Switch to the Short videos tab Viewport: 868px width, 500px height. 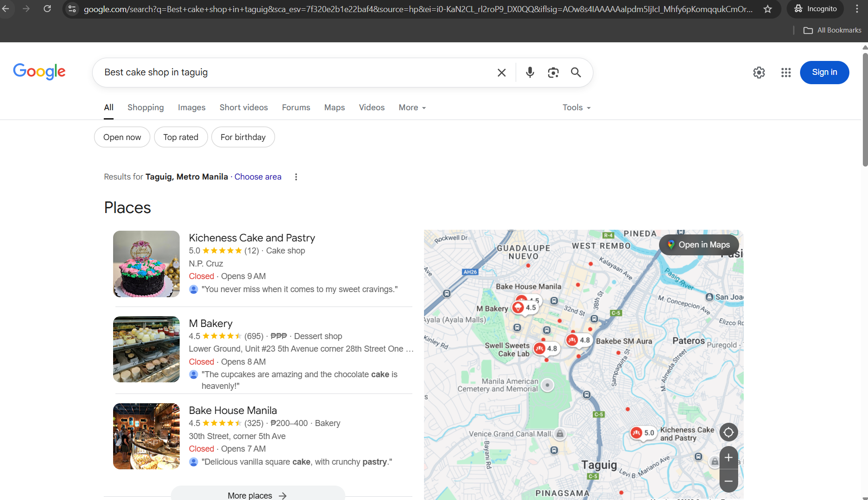[x=244, y=107]
